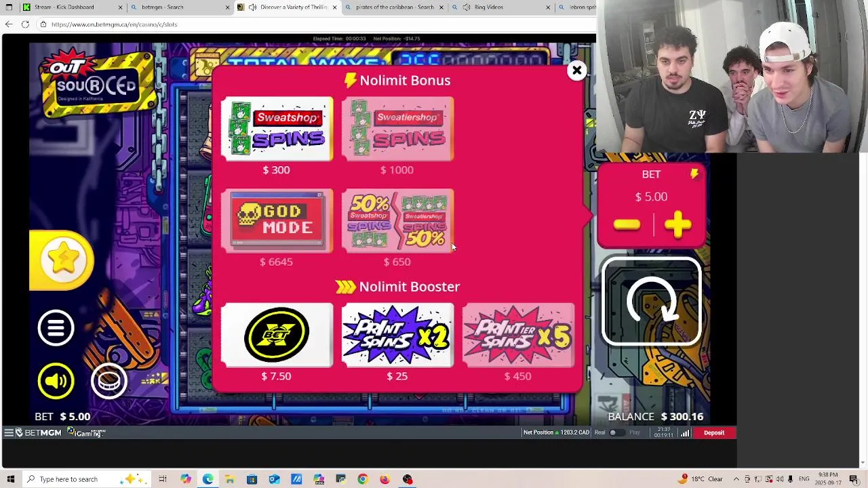Refresh the browser page
868x488 pixels.
pyautogui.click(x=25, y=24)
